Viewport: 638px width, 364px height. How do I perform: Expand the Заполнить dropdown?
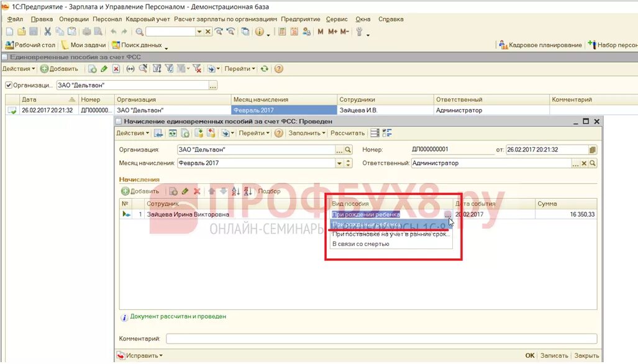point(308,134)
